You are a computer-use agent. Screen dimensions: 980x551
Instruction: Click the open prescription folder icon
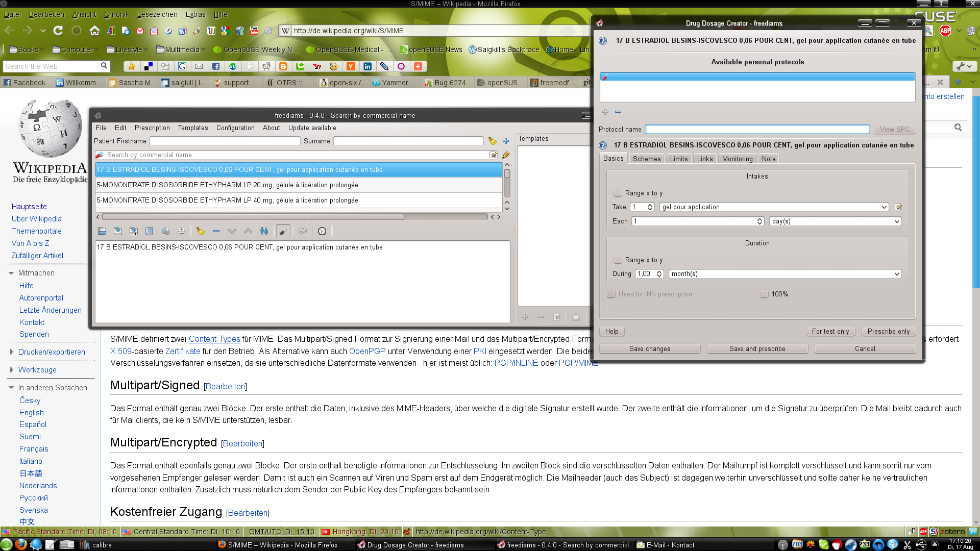(x=102, y=231)
